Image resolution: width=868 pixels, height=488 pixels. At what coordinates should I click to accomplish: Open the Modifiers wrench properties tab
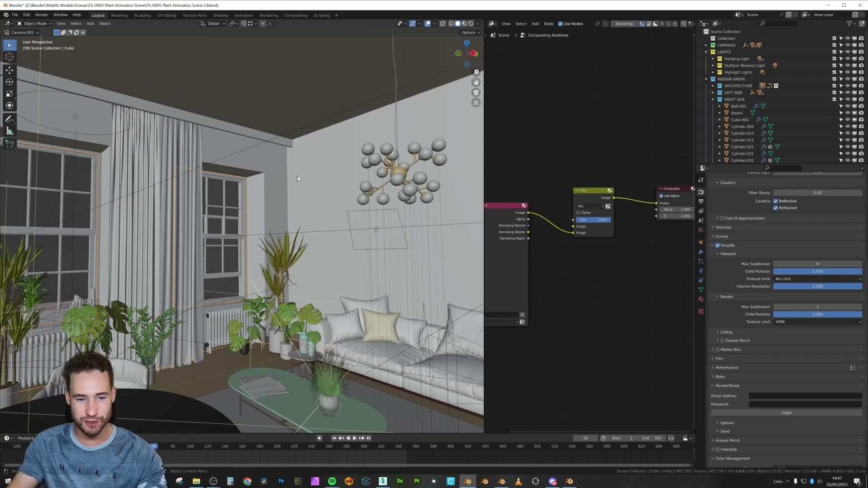(701, 252)
